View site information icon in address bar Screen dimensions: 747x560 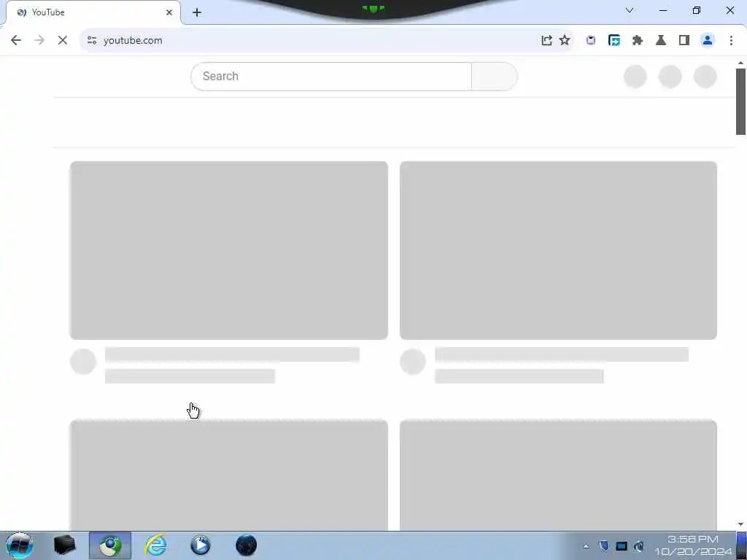[x=92, y=41]
